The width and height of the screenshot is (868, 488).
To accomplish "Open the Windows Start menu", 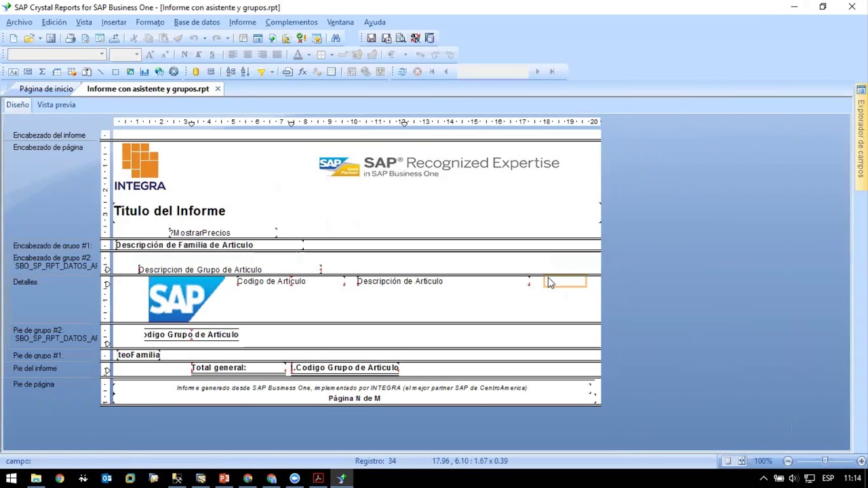I will coord(12,479).
